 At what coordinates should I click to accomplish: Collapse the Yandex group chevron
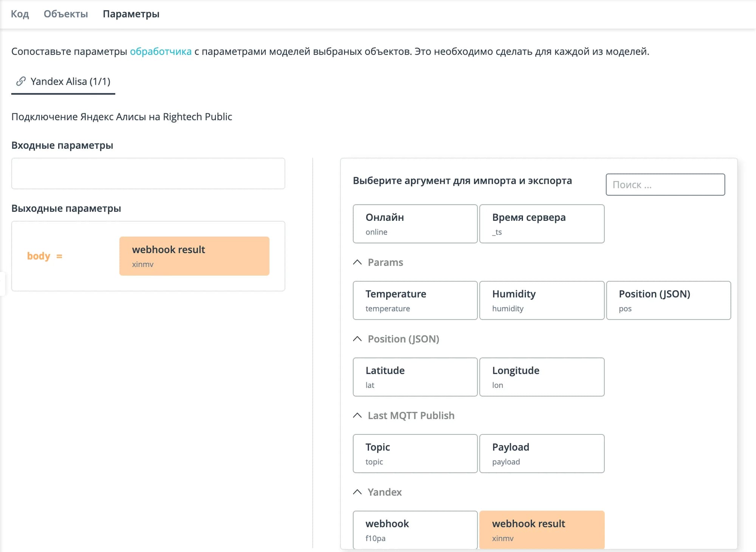click(x=357, y=492)
